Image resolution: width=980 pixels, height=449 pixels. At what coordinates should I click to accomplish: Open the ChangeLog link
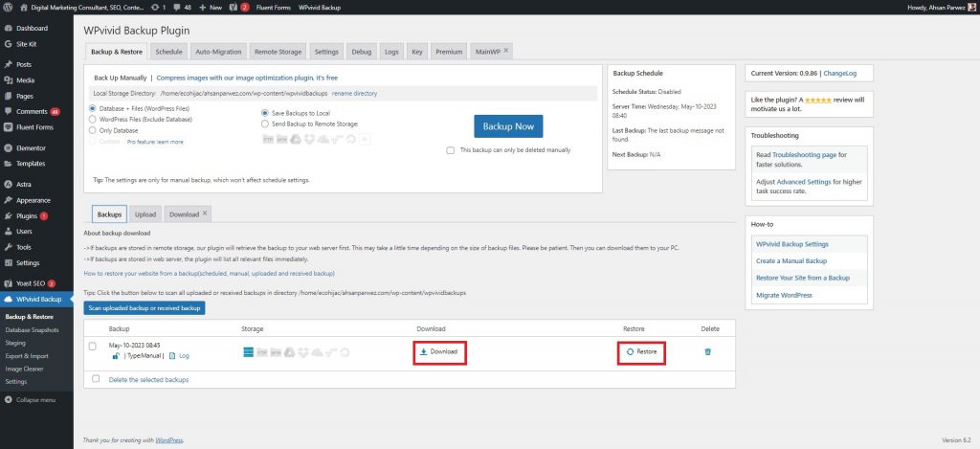[840, 73]
